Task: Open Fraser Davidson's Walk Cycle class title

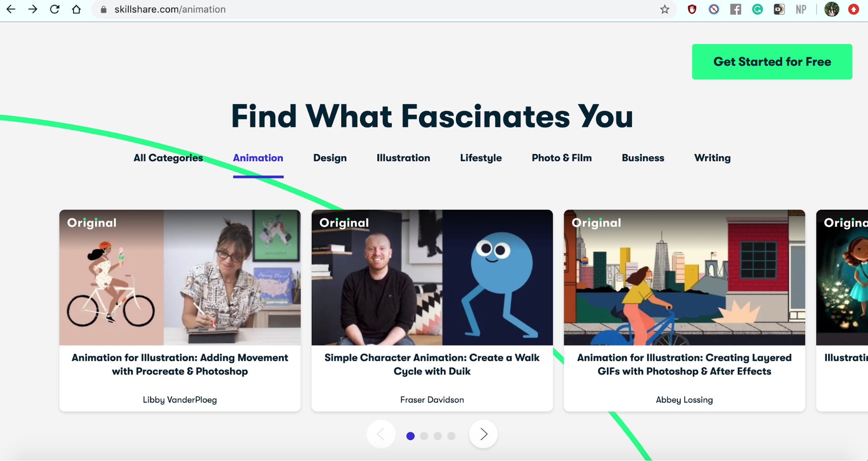Action: (432, 364)
